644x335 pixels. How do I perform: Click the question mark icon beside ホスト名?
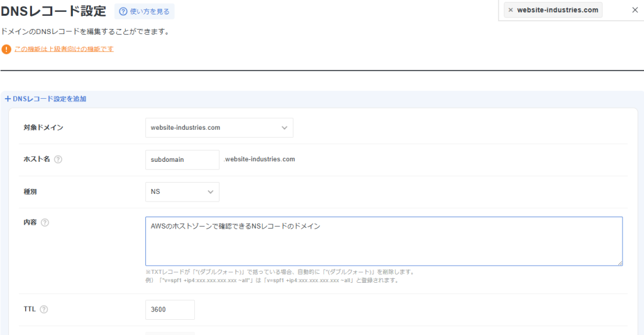[58, 160]
